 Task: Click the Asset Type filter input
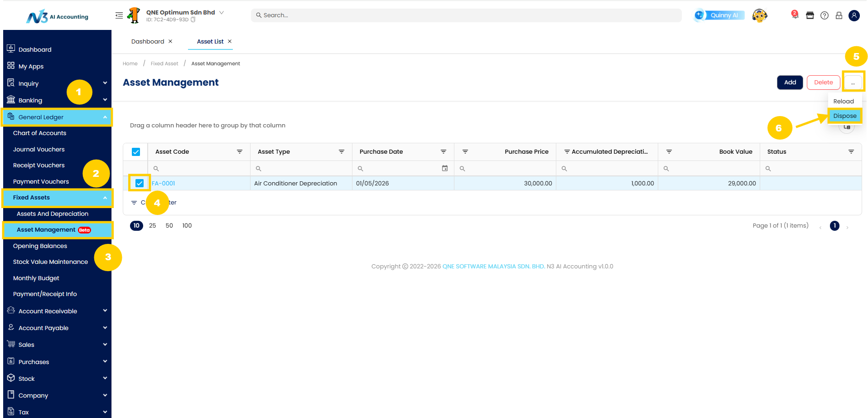pos(301,168)
